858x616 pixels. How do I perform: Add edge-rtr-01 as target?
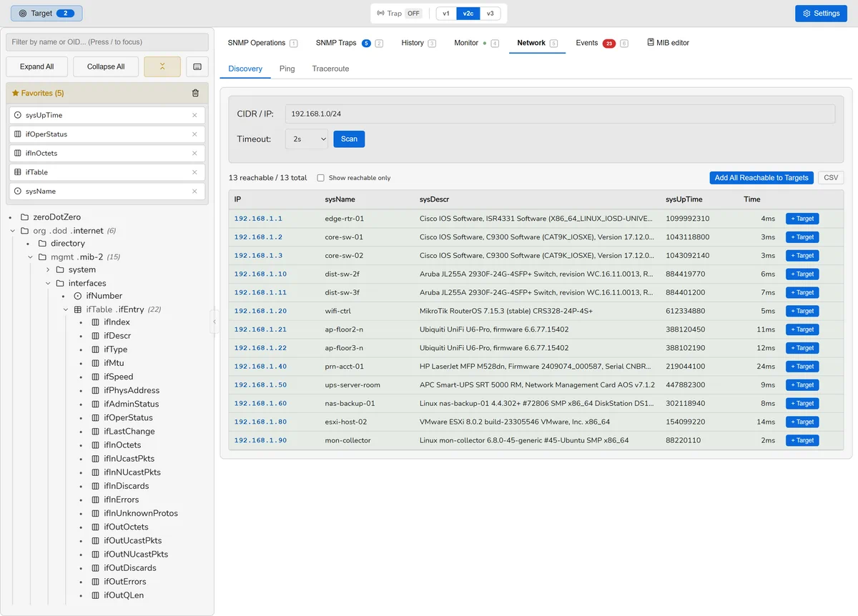click(x=802, y=219)
